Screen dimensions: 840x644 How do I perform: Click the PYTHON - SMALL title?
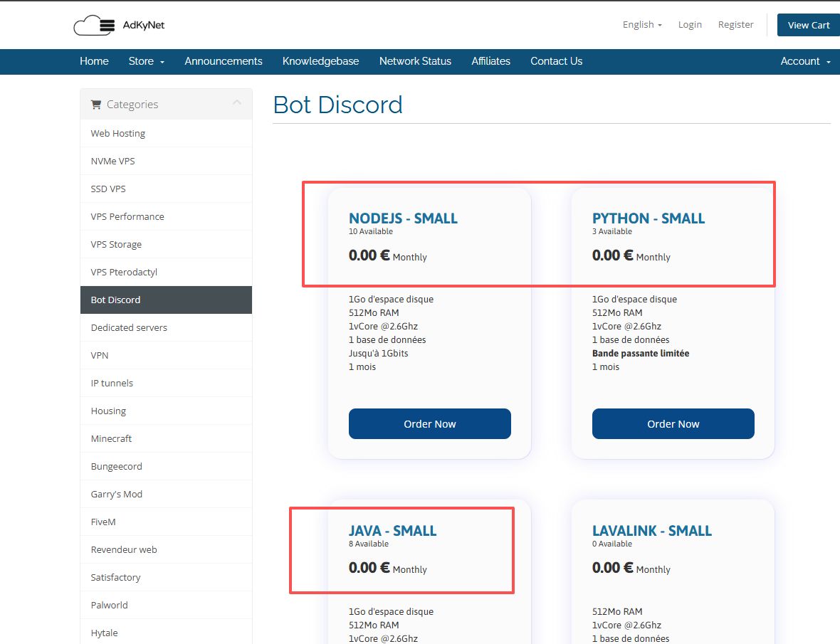click(649, 218)
